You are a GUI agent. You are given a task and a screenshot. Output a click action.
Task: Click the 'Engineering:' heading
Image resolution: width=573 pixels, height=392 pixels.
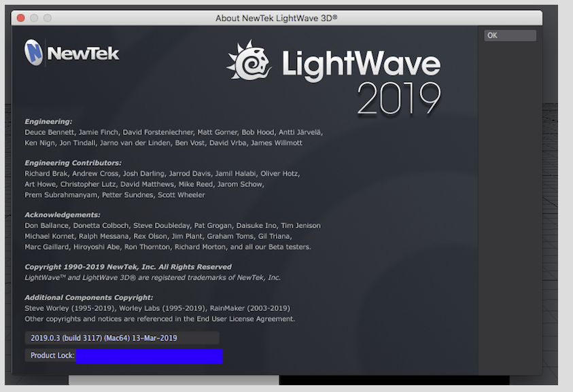tap(48, 122)
